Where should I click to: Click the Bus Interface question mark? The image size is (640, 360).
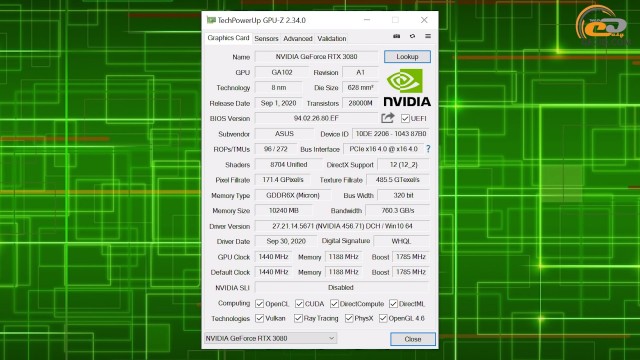tap(428, 149)
